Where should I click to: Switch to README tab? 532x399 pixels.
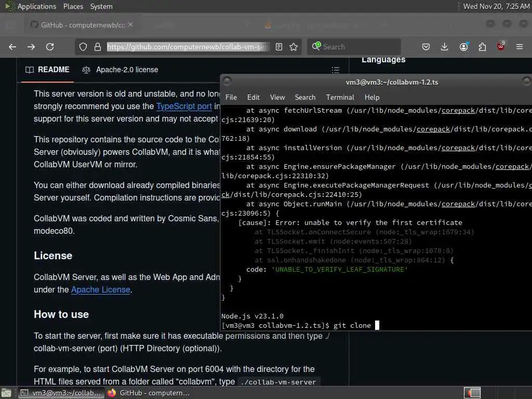click(47, 70)
